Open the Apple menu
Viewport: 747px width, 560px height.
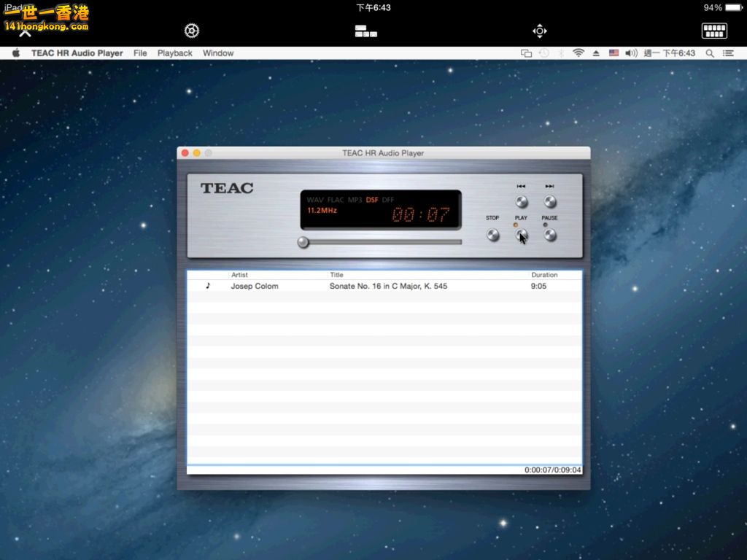pyautogui.click(x=16, y=53)
